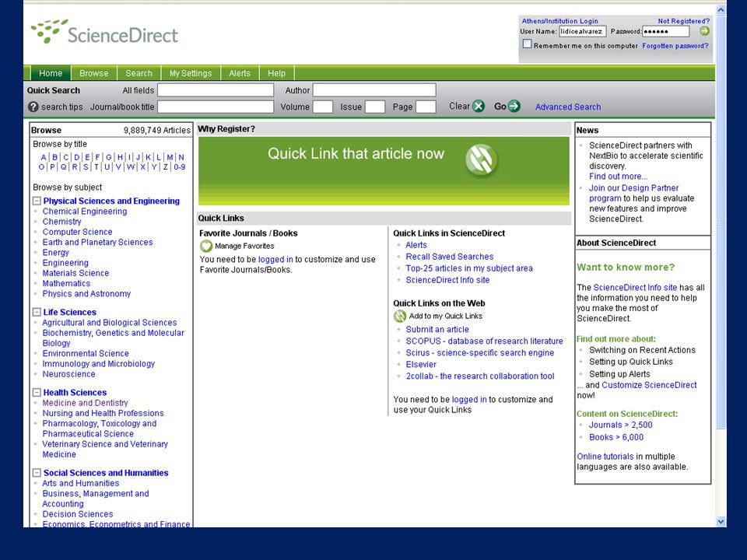The image size is (747, 560).
Task: Click the page scrollbar down arrow
Action: [721, 521]
